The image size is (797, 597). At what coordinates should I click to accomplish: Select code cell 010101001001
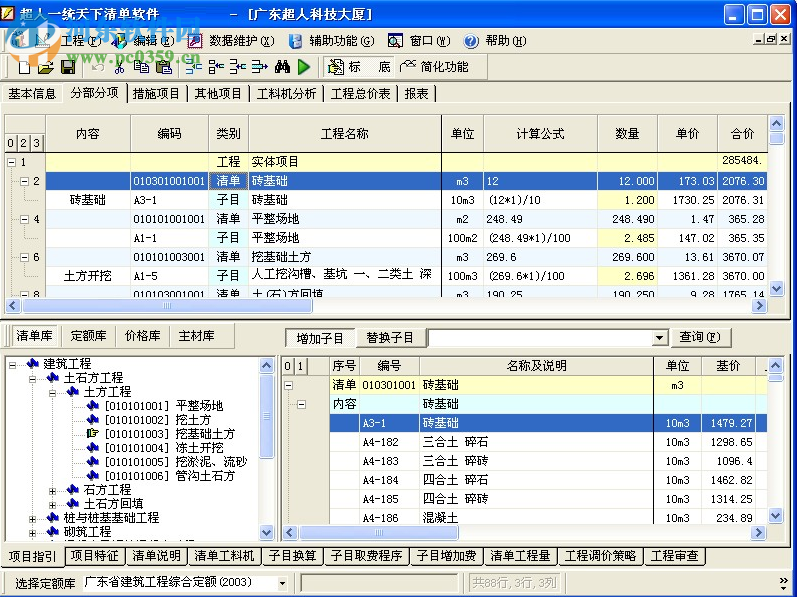169,219
